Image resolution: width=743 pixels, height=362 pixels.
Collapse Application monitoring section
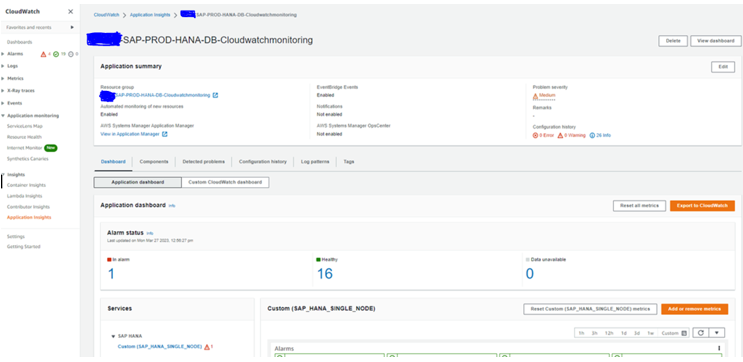[x=3, y=116]
